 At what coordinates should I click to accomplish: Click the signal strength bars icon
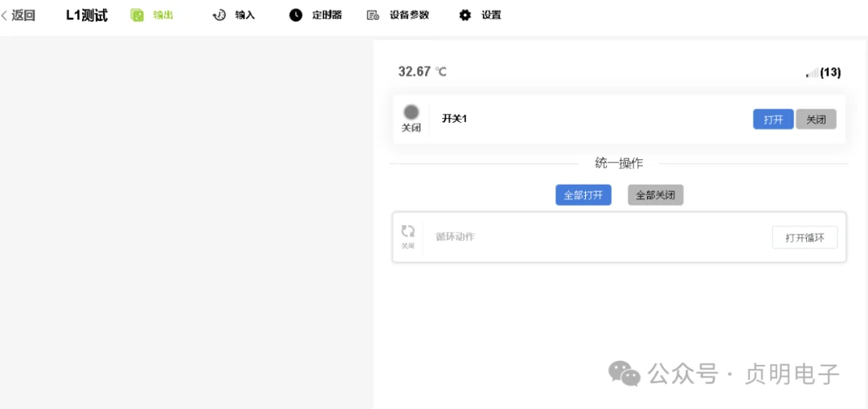[812, 73]
